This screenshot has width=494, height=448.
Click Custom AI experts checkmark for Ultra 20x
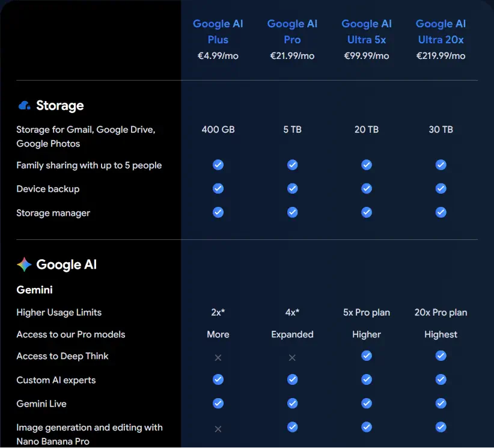pyautogui.click(x=441, y=379)
